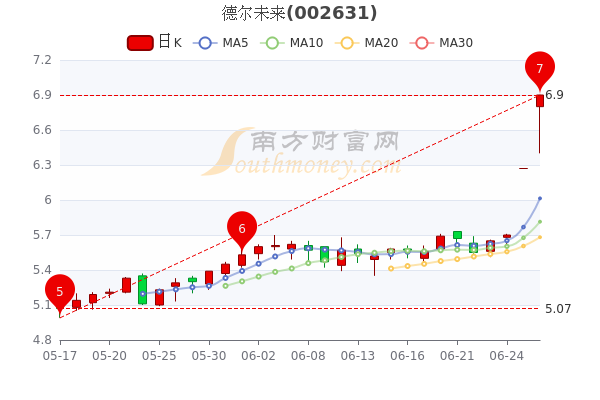Toggle the MA20 legend entry
Screen dimensions: 600x400
[368, 43]
